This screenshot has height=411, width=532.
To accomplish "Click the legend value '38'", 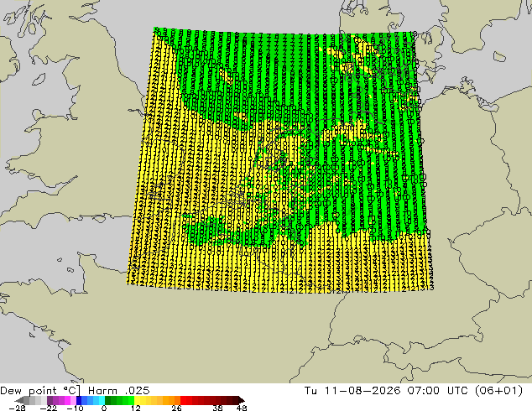I will pyautogui.click(x=218, y=408).
